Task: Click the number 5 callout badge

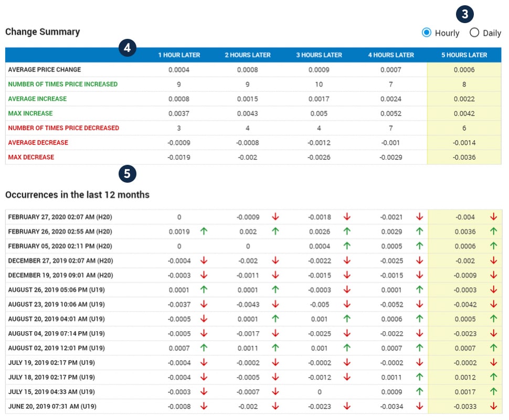Action: (x=127, y=173)
